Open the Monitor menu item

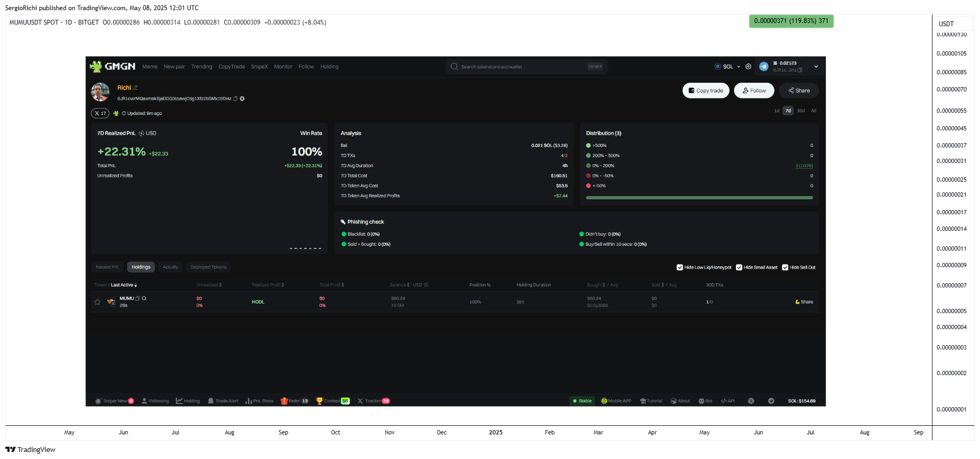pos(284,67)
